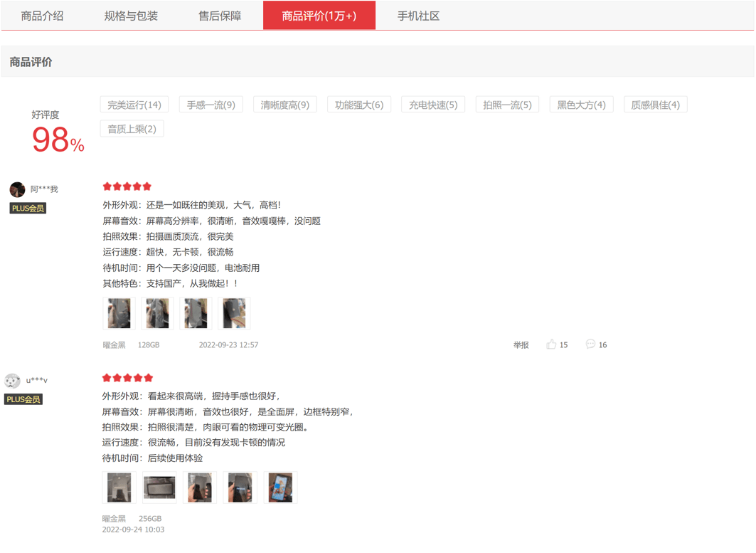Open fifth photo in u***v's review
The height and width of the screenshot is (553, 756).
281,488
